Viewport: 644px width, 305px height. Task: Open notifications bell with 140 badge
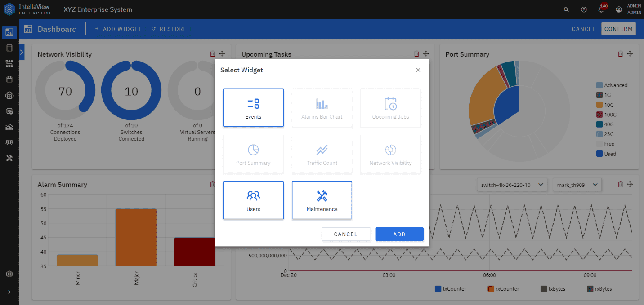coord(601,9)
